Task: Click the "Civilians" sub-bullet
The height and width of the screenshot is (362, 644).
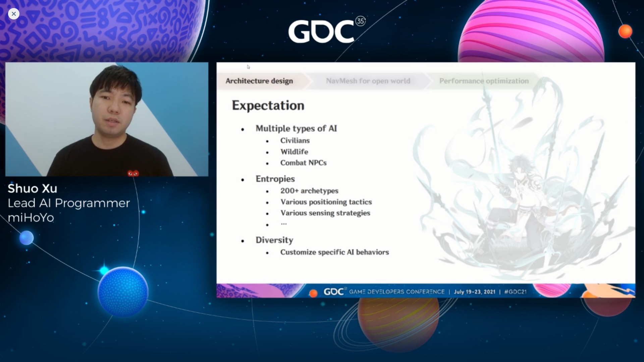Action: click(295, 140)
